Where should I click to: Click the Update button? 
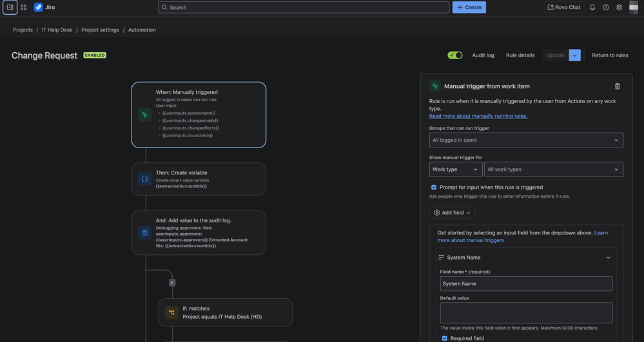555,55
